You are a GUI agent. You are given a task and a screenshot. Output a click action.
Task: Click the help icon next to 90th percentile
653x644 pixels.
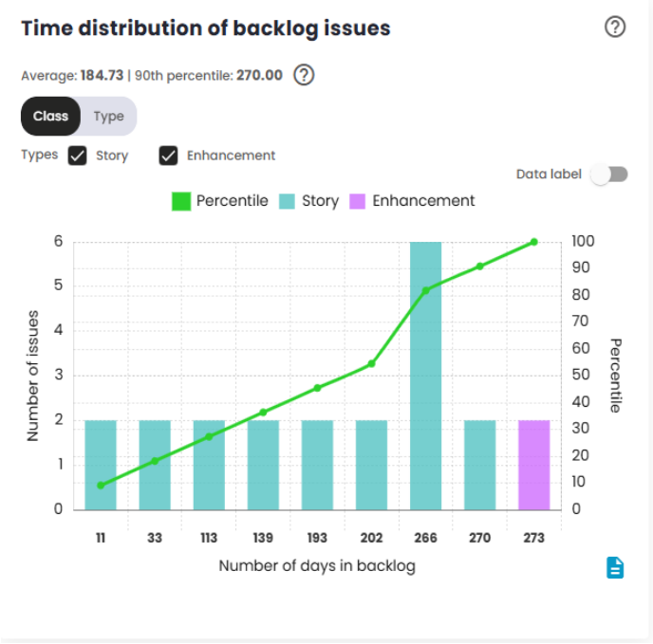coord(304,75)
